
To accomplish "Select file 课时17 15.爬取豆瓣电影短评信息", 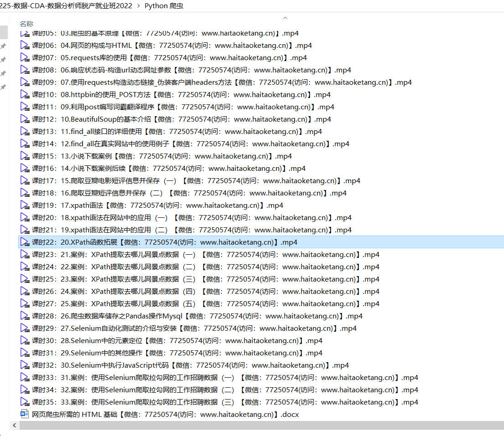I will pos(196,180).
